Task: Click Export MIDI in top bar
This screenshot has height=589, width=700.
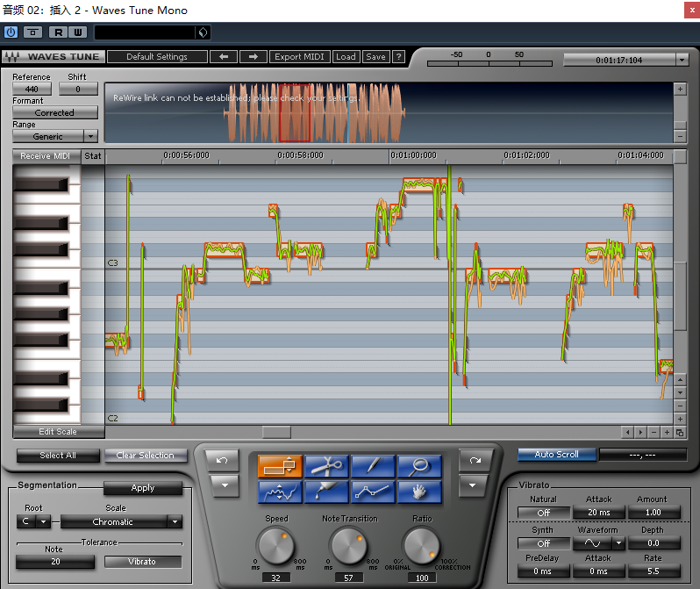Action: tap(299, 57)
